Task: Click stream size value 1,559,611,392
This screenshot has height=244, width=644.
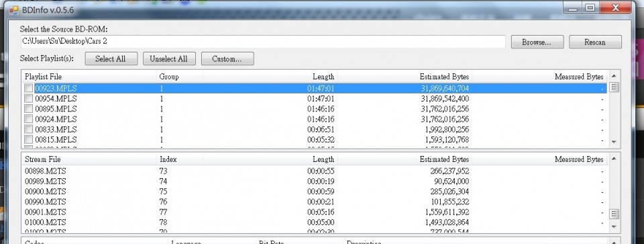Action: click(447, 212)
